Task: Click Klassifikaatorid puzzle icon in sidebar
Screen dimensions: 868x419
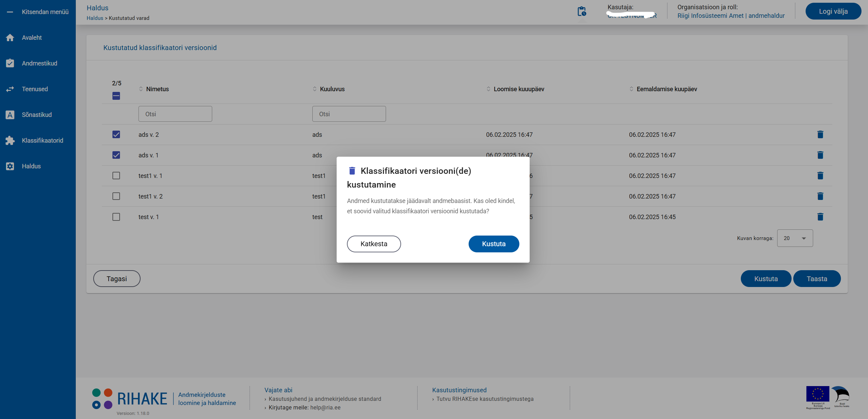Action: point(10,141)
